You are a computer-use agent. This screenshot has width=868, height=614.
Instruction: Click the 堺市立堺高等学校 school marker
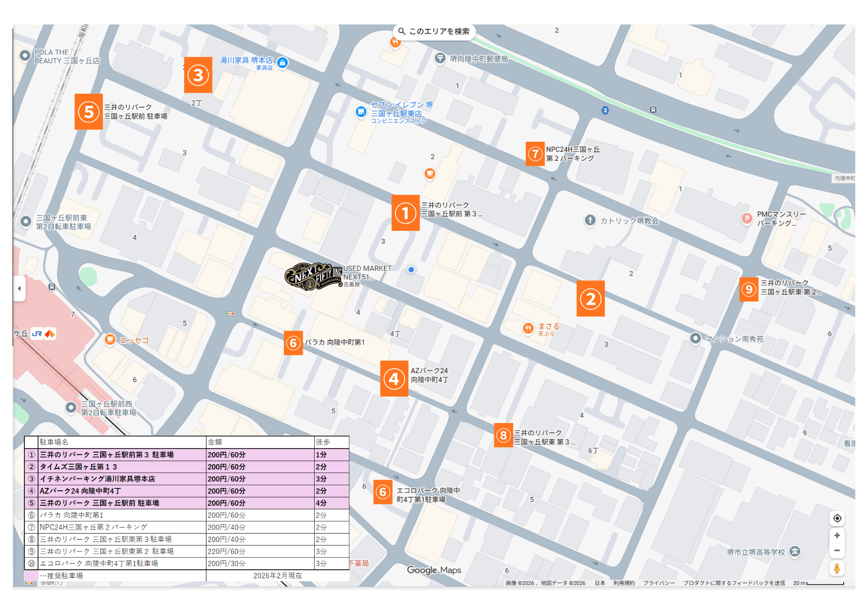795,551
